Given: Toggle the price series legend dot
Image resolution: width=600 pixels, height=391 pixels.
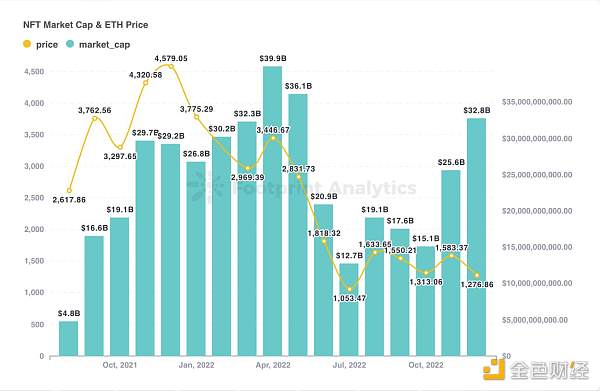Looking at the screenshot, I should pos(27,44).
